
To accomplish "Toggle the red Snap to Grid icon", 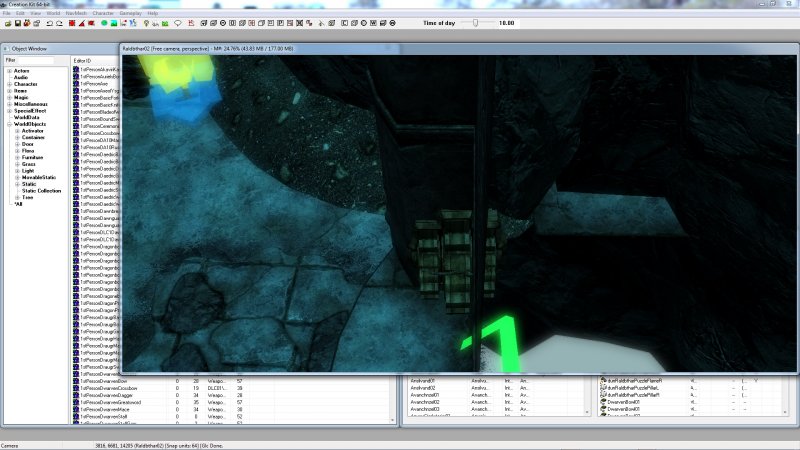I will click(72, 23).
